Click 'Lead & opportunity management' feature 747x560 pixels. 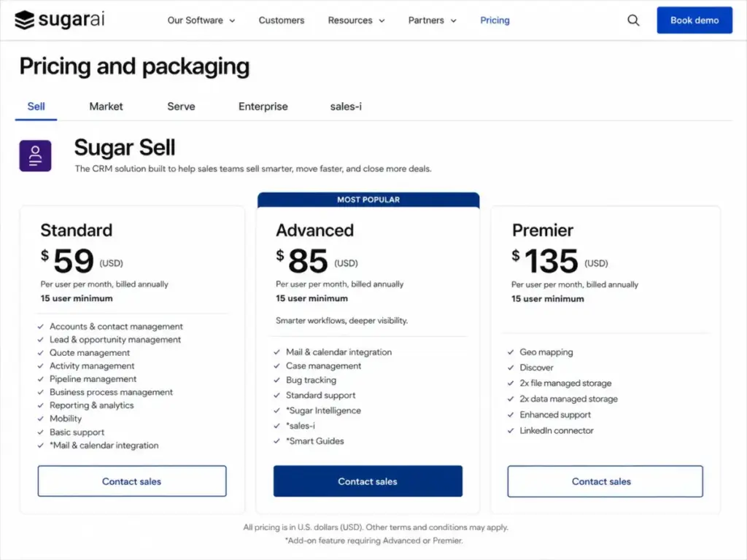115,340
